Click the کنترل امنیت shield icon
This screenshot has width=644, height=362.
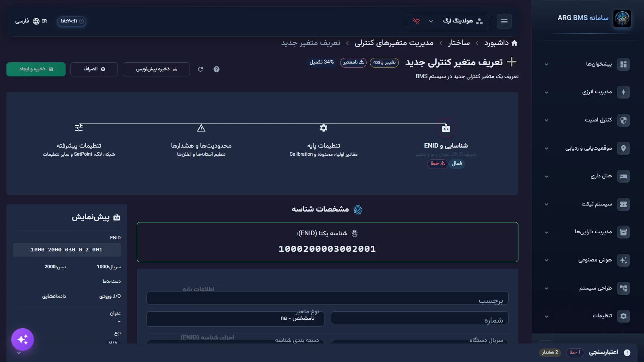pyautogui.click(x=623, y=120)
